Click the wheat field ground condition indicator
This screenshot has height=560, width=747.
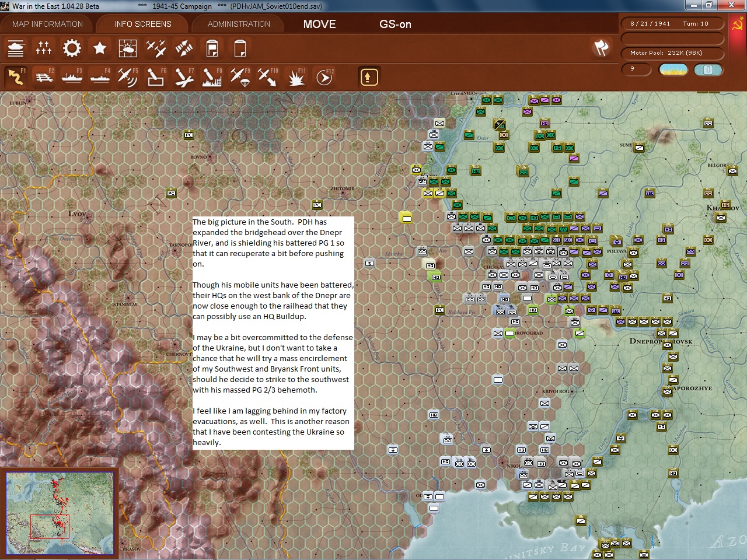click(673, 69)
